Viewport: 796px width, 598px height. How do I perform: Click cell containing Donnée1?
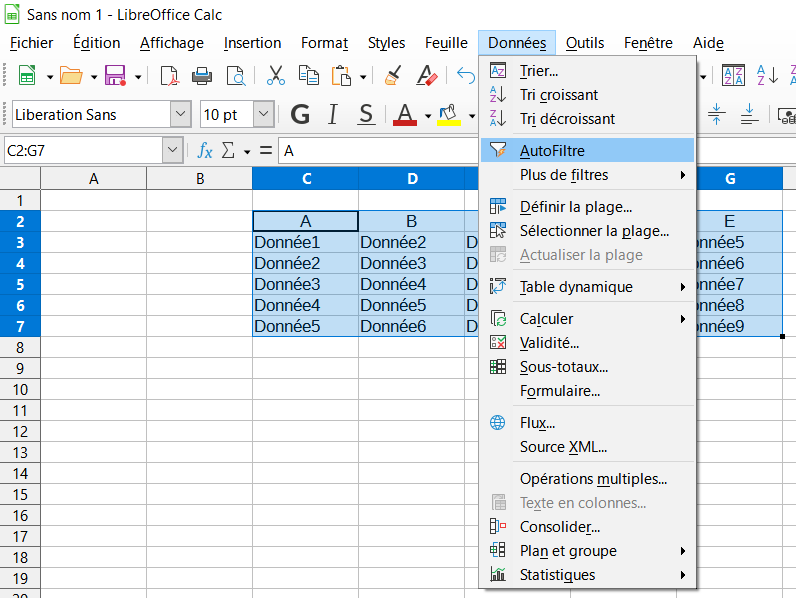(x=305, y=242)
